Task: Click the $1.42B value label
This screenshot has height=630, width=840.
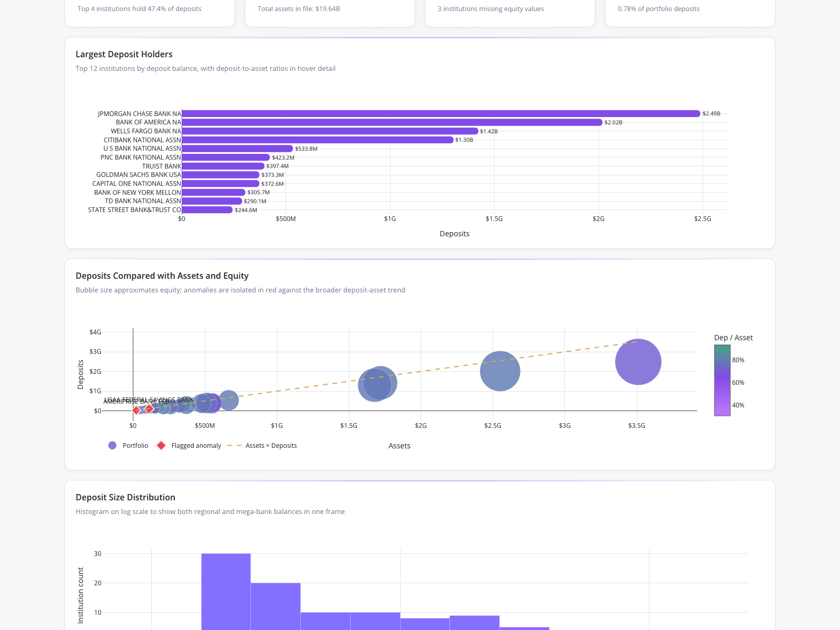Action: [489, 131]
